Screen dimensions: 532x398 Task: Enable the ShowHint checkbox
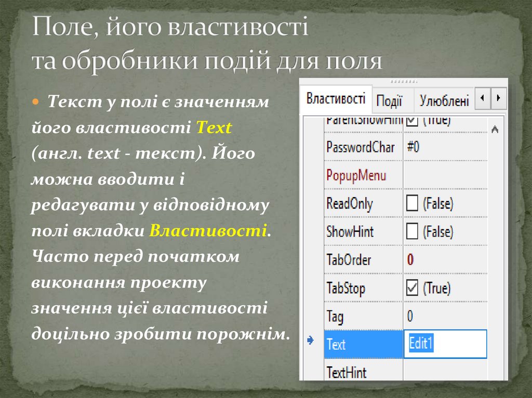[412, 231]
